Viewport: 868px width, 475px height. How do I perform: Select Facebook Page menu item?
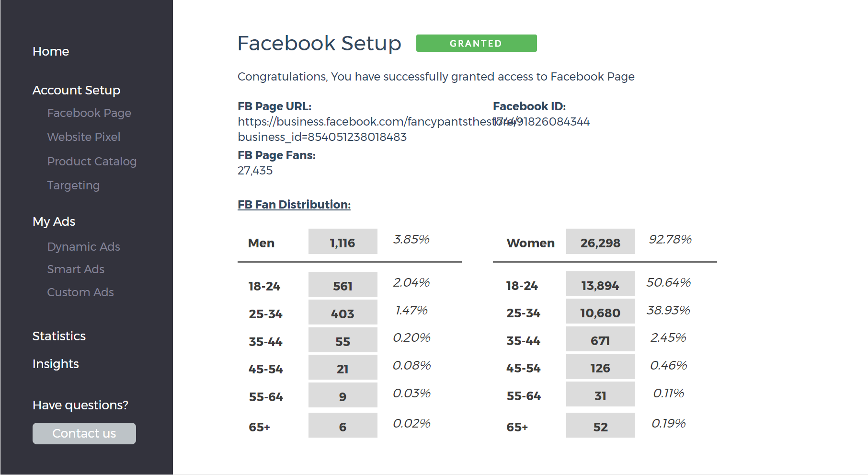tap(89, 113)
